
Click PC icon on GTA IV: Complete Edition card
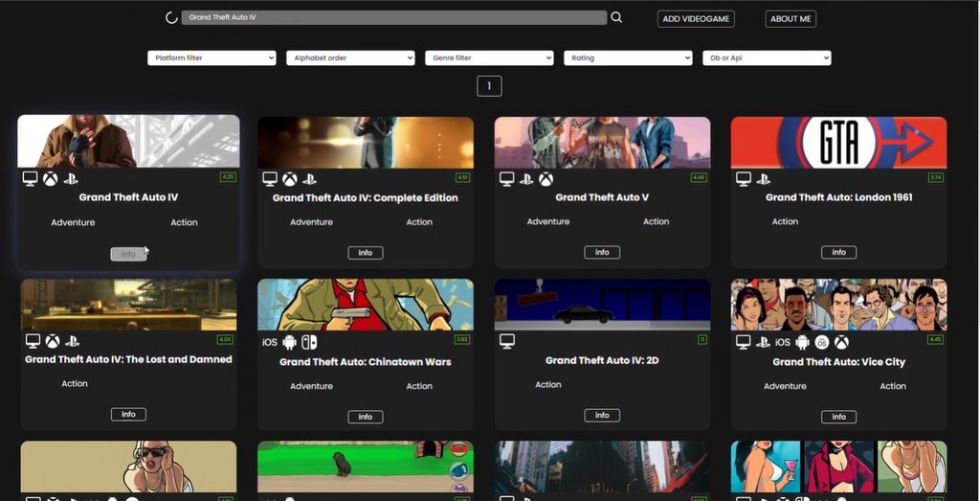[269, 179]
